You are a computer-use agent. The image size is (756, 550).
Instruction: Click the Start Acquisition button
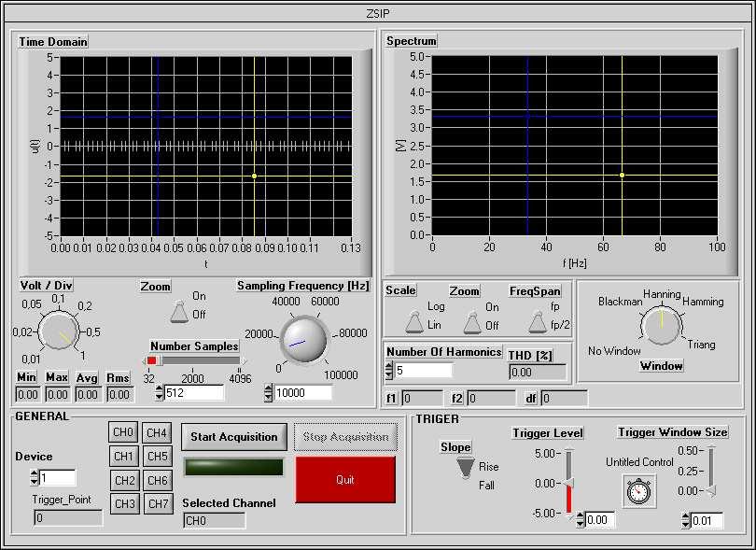pos(234,437)
